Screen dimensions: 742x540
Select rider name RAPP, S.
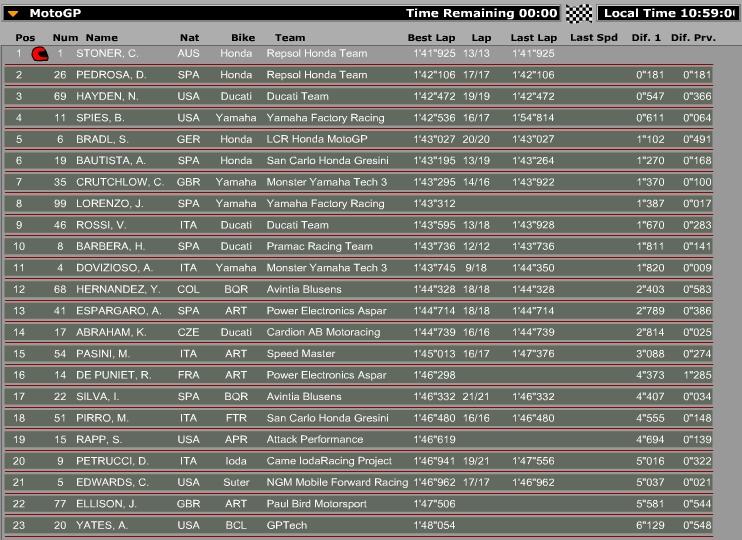coord(99,440)
